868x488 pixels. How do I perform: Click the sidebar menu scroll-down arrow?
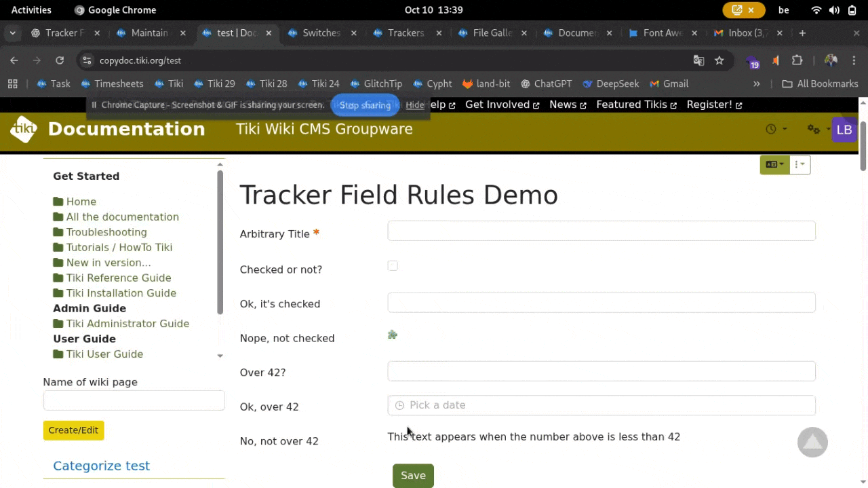pos(220,356)
